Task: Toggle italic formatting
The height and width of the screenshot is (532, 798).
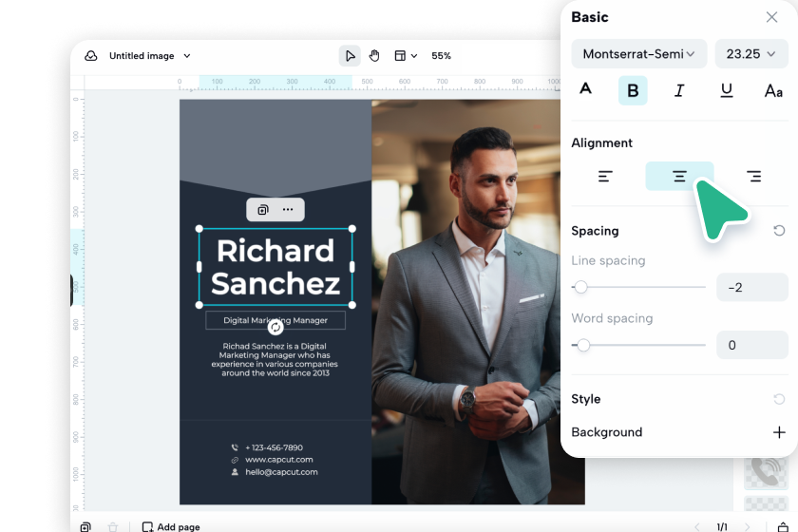Action: (x=679, y=90)
